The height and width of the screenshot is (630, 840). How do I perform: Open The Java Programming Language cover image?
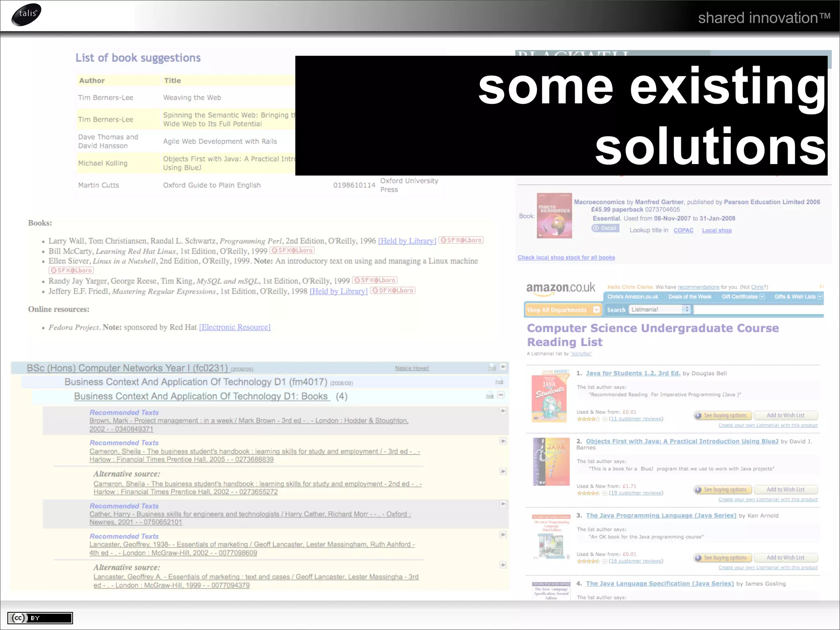(551, 537)
